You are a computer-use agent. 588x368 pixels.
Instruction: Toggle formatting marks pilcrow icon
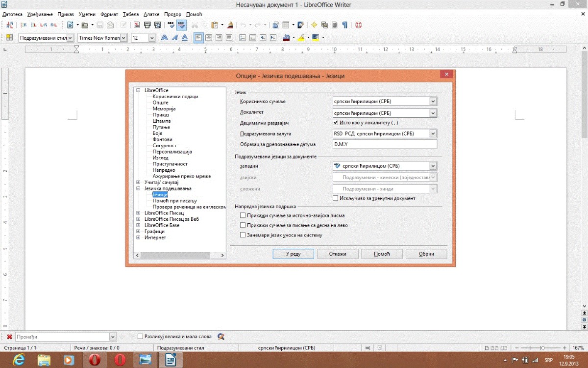(345, 25)
